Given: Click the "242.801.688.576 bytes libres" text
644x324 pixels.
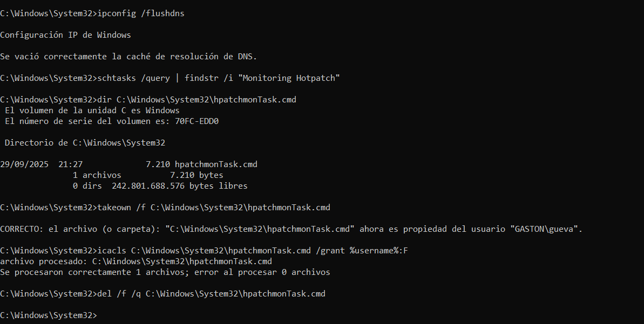Looking at the screenshot, I should [x=179, y=186].
